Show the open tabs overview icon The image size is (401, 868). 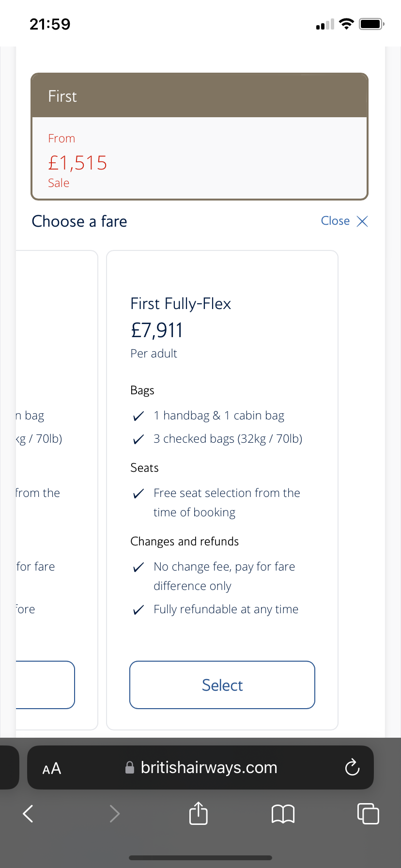368,813
